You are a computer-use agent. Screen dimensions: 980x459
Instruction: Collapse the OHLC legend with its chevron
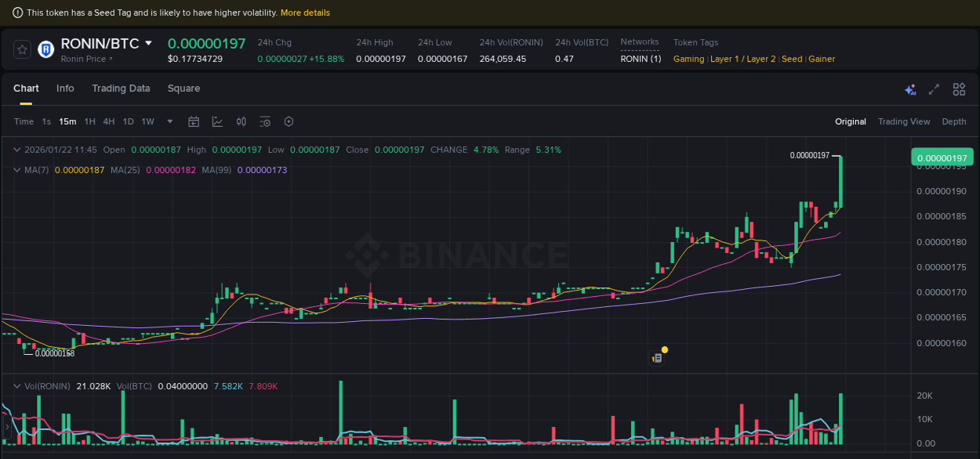tap(17, 150)
